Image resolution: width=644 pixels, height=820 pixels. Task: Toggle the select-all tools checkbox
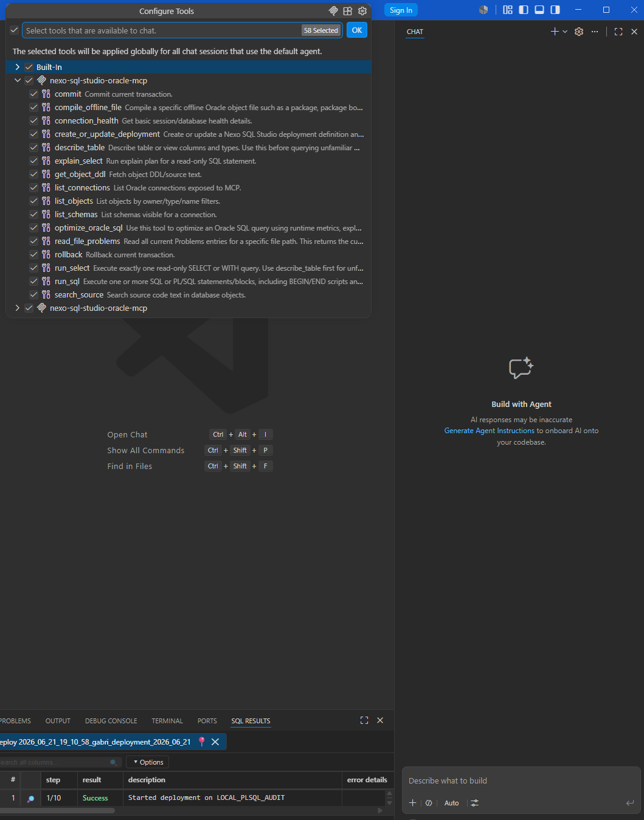pos(14,30)
